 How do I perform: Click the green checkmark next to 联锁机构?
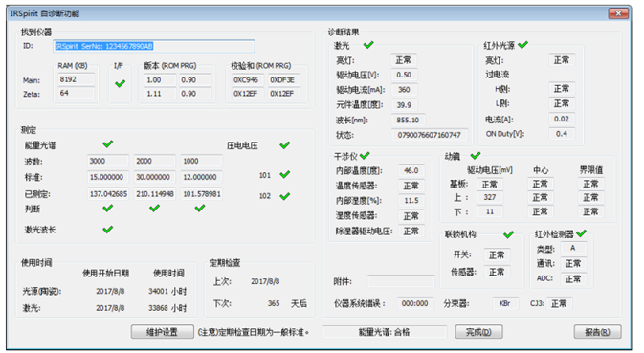(508, 234)
